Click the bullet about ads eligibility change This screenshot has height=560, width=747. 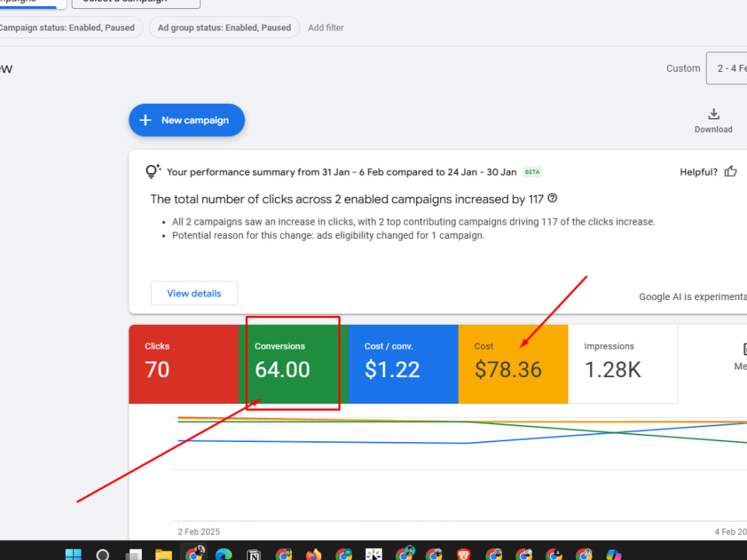pyautogui.click(x=328, y=235)
